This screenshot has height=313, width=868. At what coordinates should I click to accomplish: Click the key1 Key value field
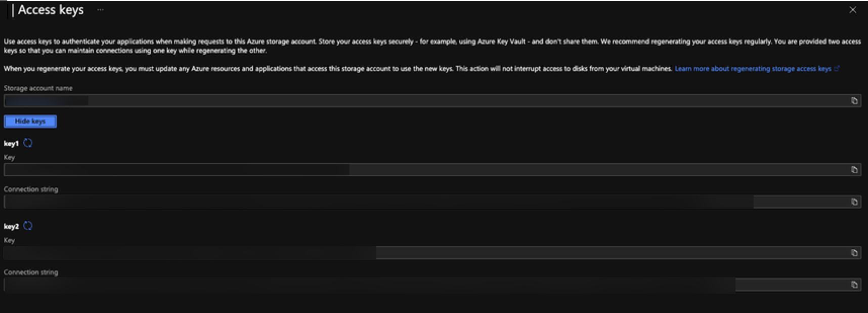425,170
